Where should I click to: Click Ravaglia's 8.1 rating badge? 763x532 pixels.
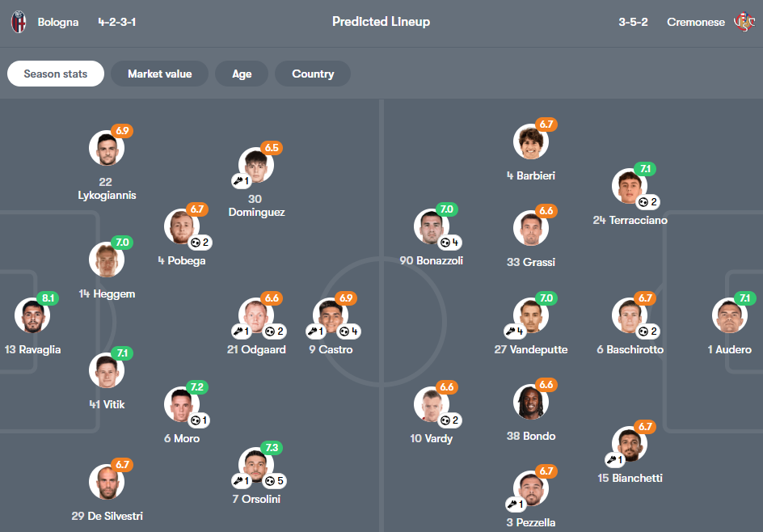pyautogui.click(x=48, y=298)
